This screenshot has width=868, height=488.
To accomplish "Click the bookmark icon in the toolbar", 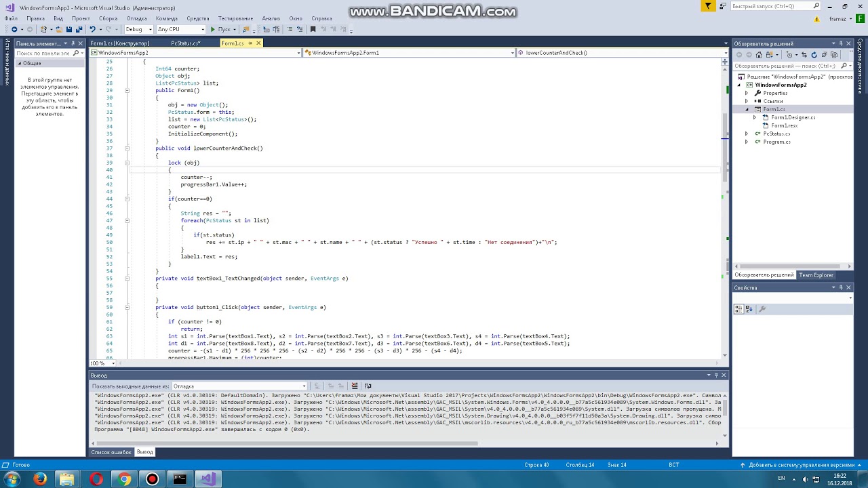I will tap(313, 29).
